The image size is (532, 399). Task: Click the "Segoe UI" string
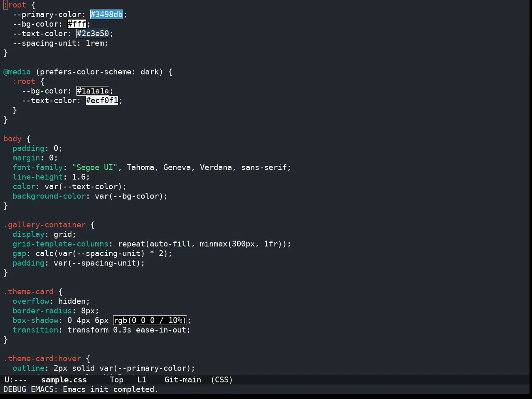(x=95, y=167)
